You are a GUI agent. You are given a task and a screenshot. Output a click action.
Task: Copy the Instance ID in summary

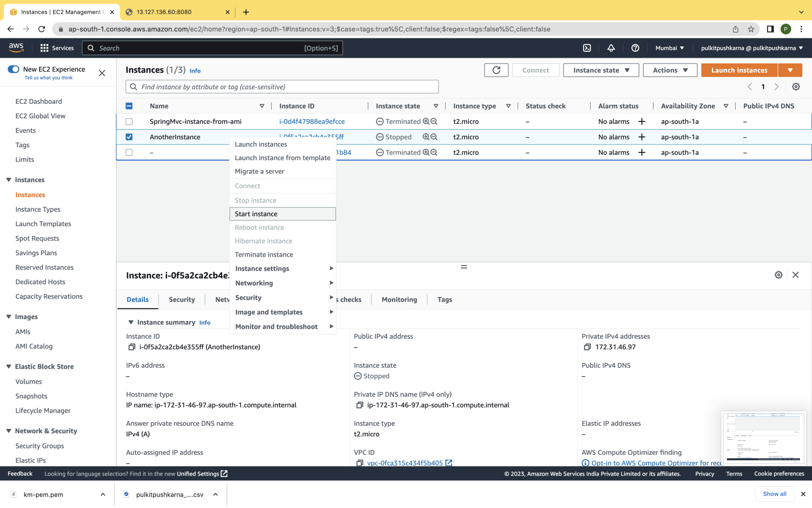click(x=132, y=347)
